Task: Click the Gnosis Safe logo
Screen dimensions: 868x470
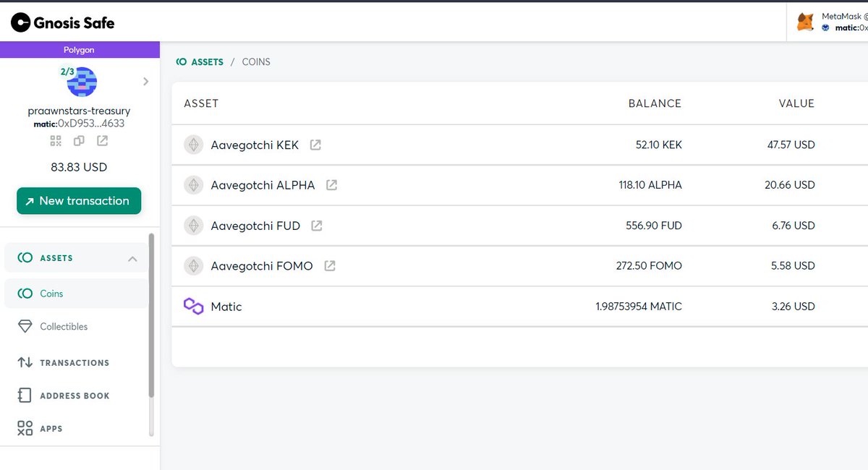Action: (x=62, y=22)
